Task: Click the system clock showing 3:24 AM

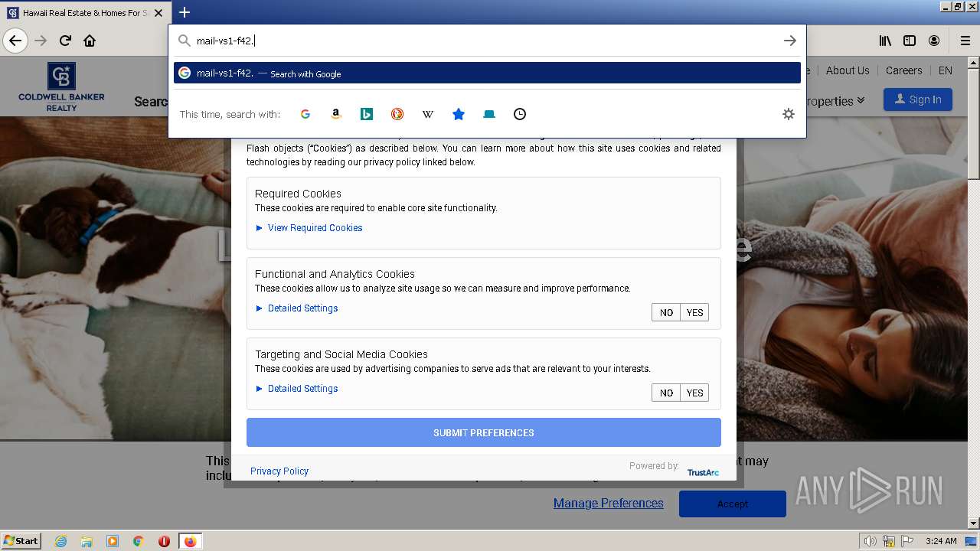Action: tap(941, 541)
